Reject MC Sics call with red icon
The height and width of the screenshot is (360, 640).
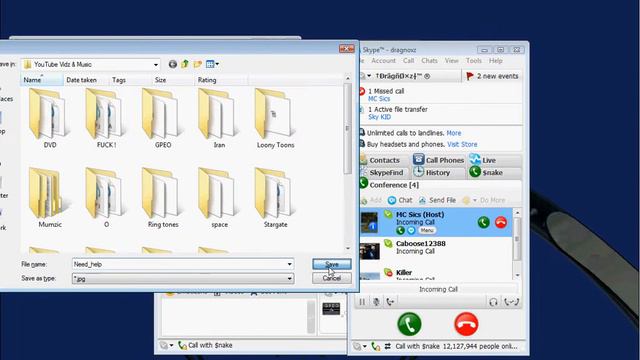tap(501, 222)
